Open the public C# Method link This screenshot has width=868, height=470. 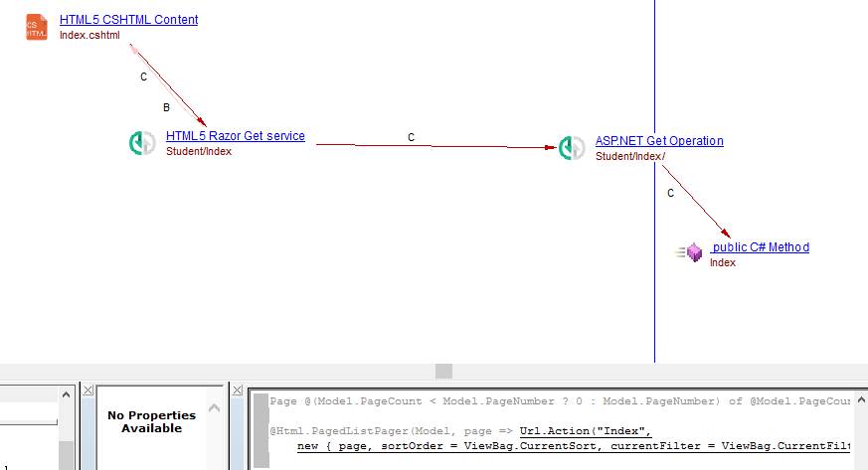click(x=760, y=247)
